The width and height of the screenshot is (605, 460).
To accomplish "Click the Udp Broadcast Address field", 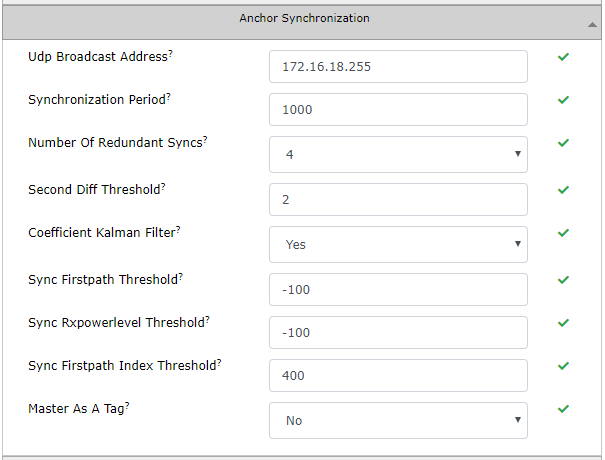I will pyautogui.click(x=398, y=66).
